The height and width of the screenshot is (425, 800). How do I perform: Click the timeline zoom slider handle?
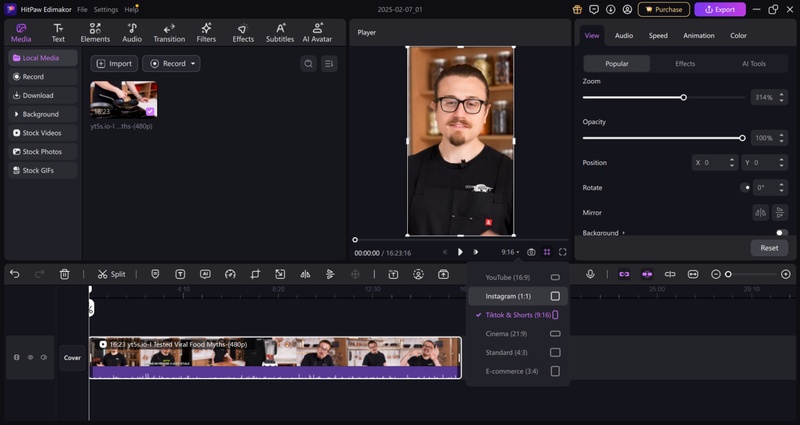(728, 274)
